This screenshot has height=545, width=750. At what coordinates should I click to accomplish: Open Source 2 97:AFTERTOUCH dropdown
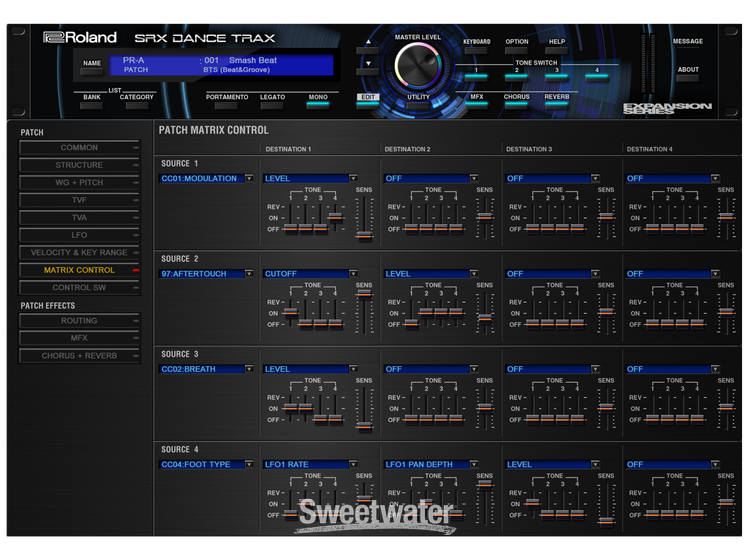(x=206, y=274)
